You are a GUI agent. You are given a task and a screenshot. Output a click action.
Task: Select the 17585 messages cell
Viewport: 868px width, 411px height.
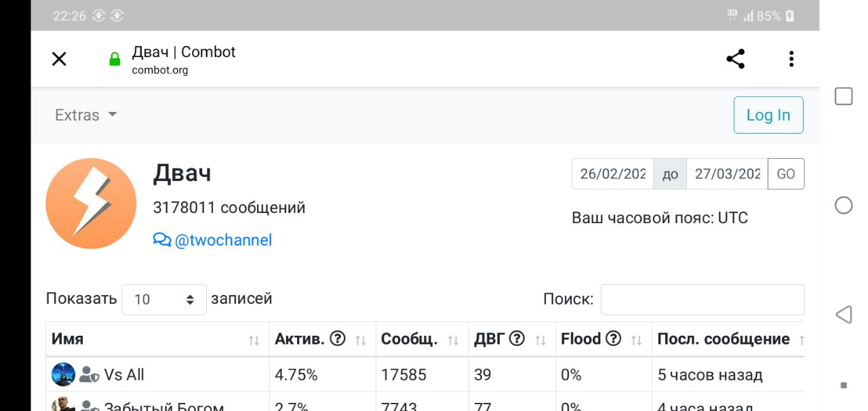422,374
